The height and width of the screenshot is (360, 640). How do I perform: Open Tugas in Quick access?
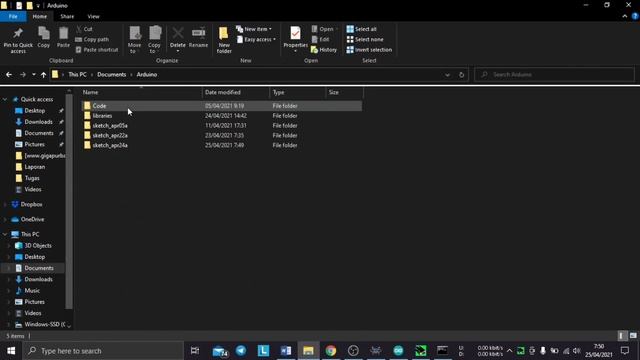[x=32, y=178]
